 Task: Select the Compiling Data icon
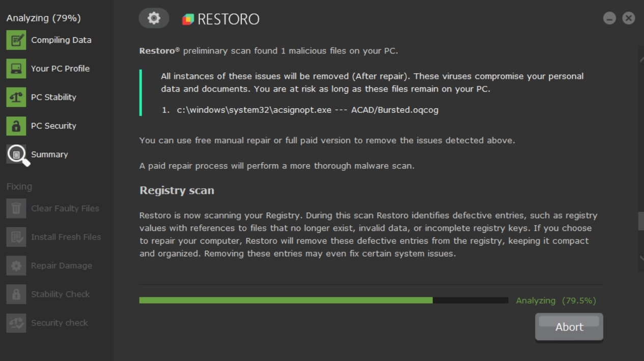tap(16, 40)
